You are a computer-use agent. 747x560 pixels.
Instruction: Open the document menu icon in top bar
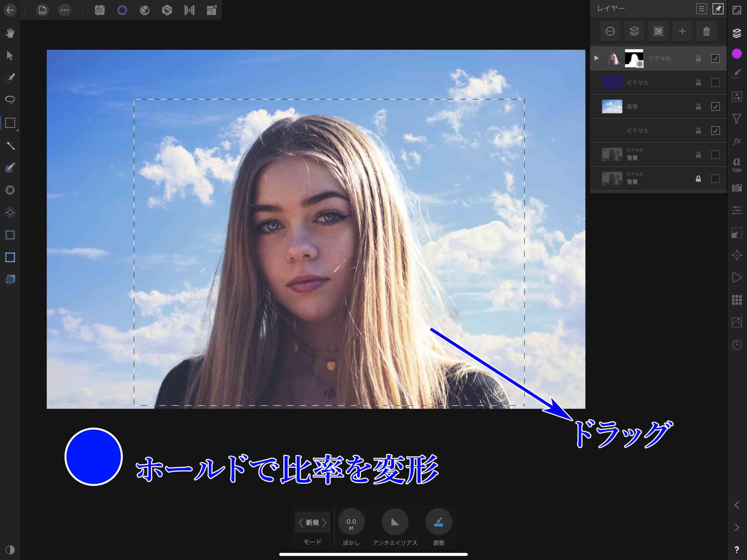(x=42, y=10)
